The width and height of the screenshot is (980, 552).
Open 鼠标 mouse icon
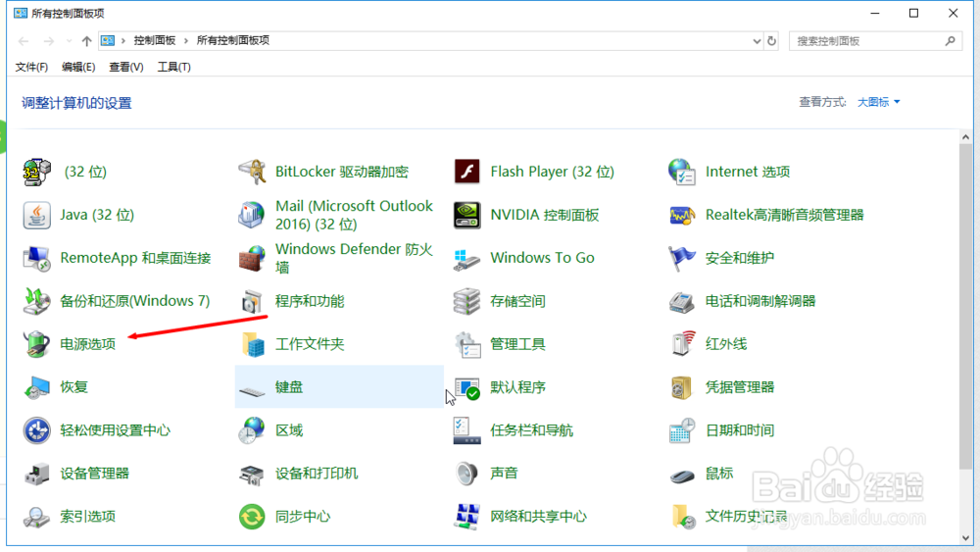coord(682,477)
